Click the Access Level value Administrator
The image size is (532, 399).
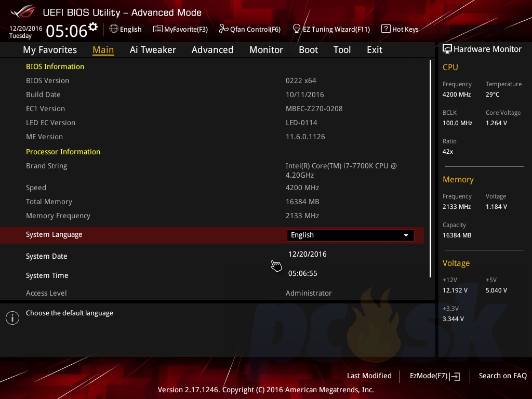[309, 293]
